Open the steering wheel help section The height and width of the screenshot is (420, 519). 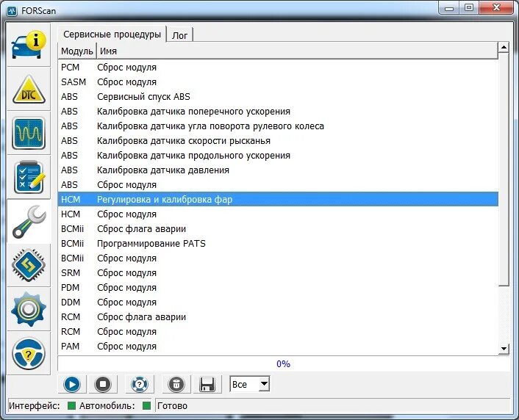pyautogui.click(x=29, y=353)
